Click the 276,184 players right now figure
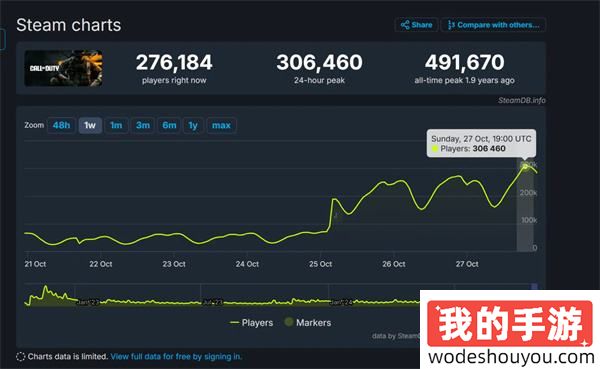The height and width of the screenshot is (369, 600). 174,62
